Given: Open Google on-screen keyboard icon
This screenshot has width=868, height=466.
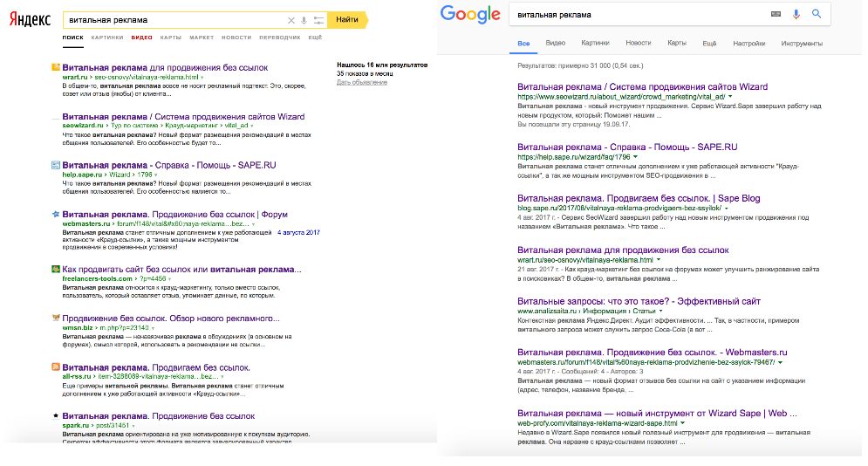Looking at the screenshot, I should (x=776, y=14).
